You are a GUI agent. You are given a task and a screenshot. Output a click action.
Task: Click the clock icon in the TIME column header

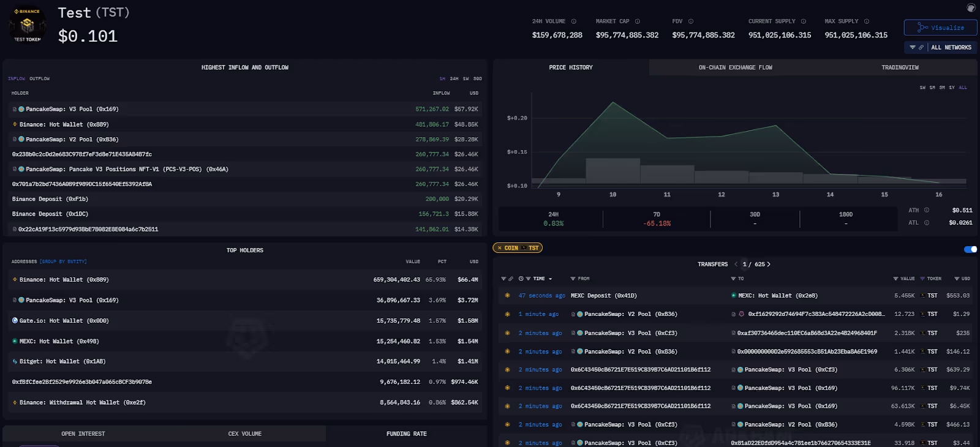pos(521,279)
